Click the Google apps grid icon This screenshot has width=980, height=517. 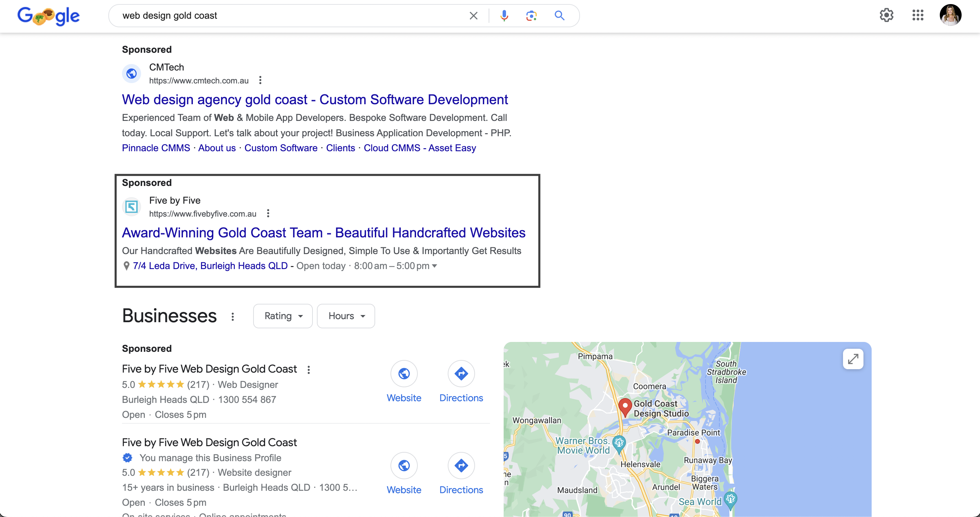pyautogui.click(x=918, y=15)
